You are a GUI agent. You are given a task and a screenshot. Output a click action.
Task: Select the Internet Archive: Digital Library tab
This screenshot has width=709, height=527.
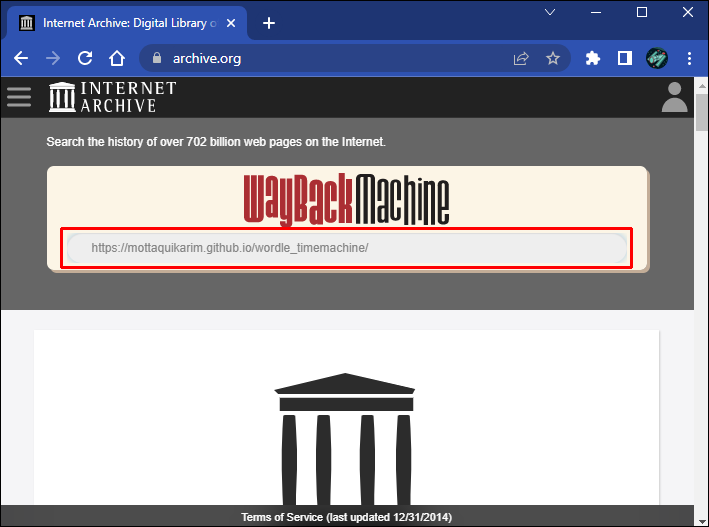[x=127, y=23]
